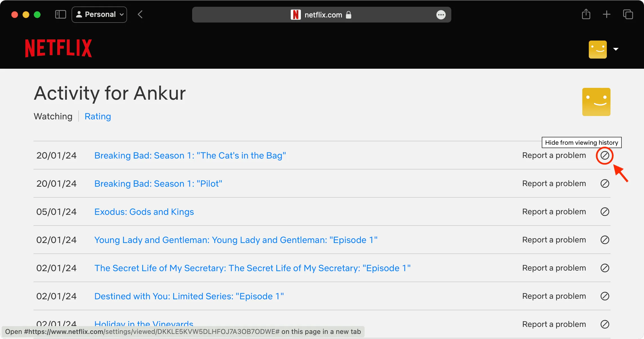Switch to the Rating tab
This screenshot has height=339, width=644.
coord(97,116)
